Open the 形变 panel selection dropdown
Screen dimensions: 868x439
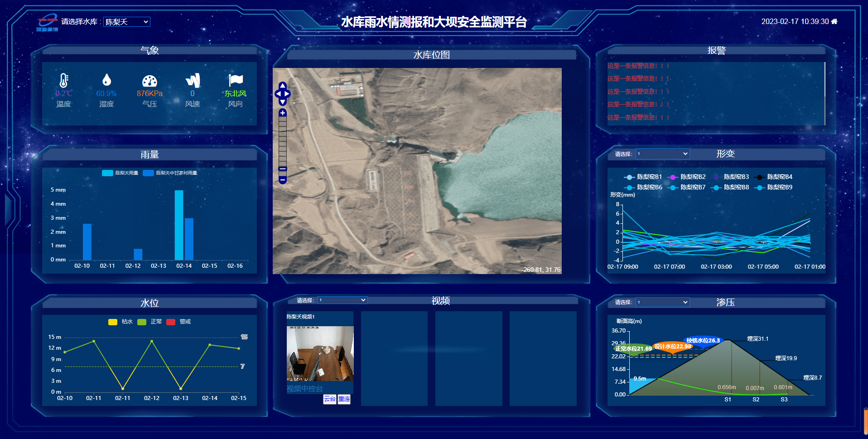(662, 154)
